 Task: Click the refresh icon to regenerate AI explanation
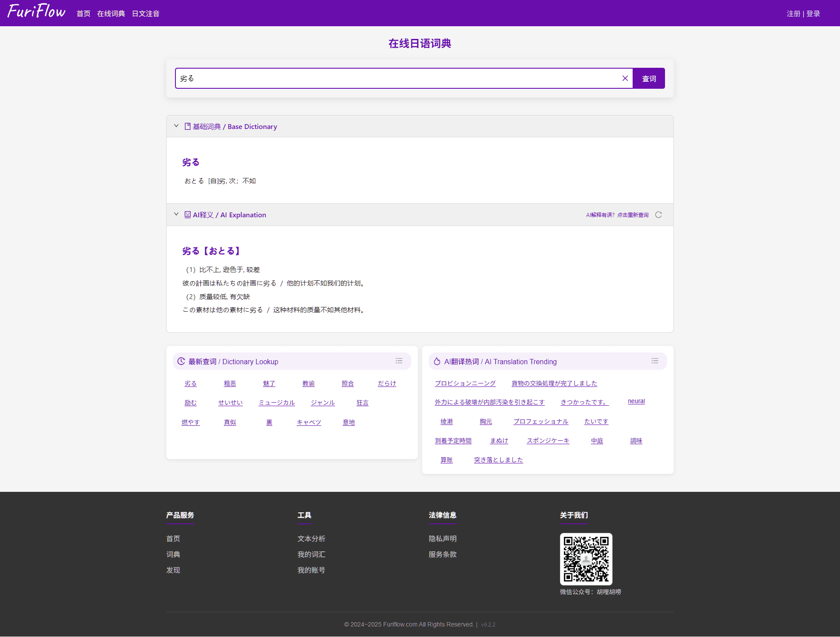pyautogui.click(x=658, y=215)
